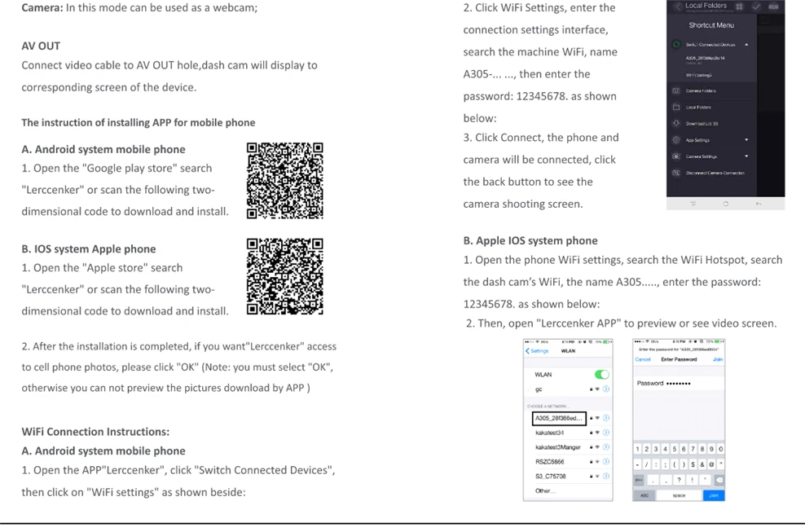Toggle the WLAN switch off
The width and height of the screenshot is (805, 532).
click(x=601, y=374)
